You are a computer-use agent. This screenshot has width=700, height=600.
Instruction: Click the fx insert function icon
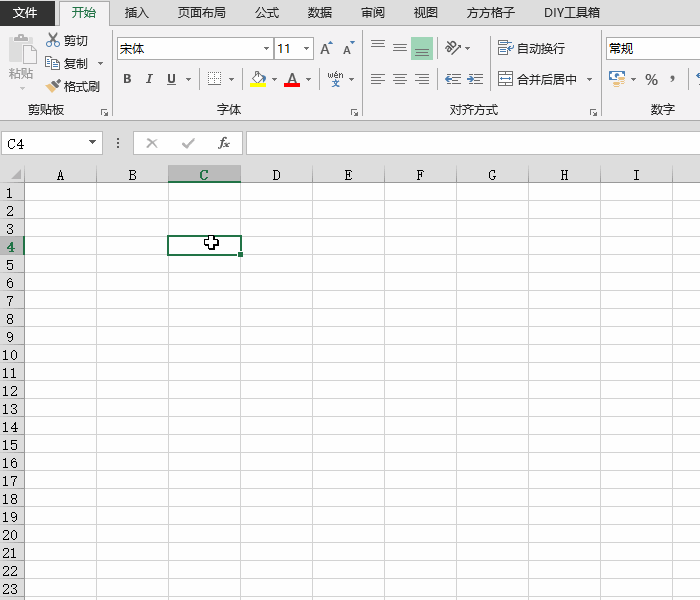(x=224, y=143)
